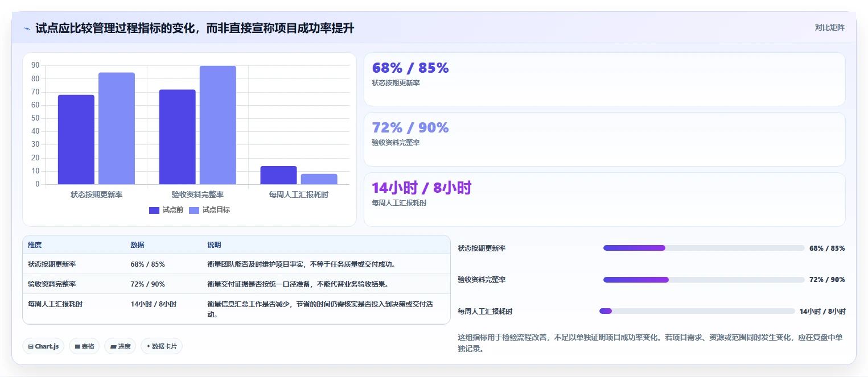Toggle the 试点前 legend item

(x=166, y=210)
